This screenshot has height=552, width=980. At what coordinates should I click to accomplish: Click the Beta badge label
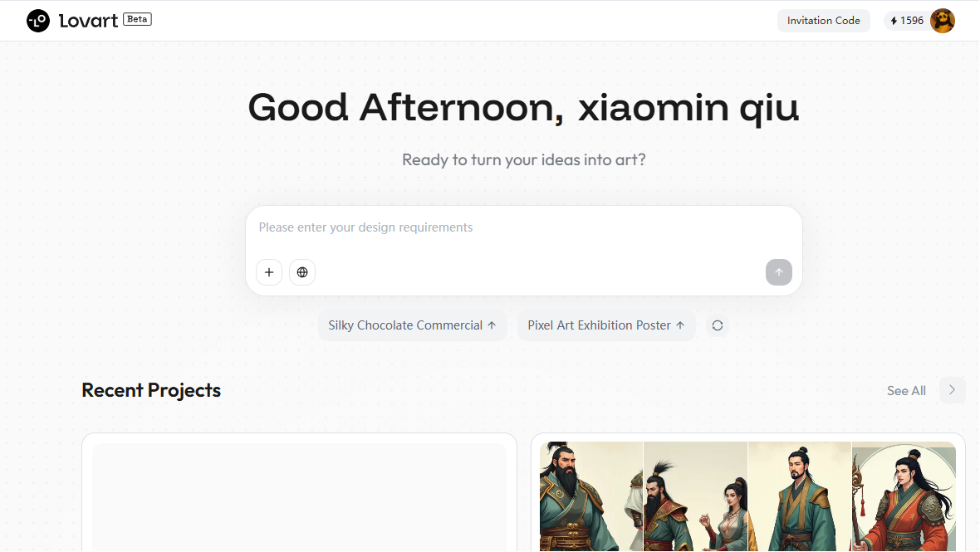tap(138, 19)
